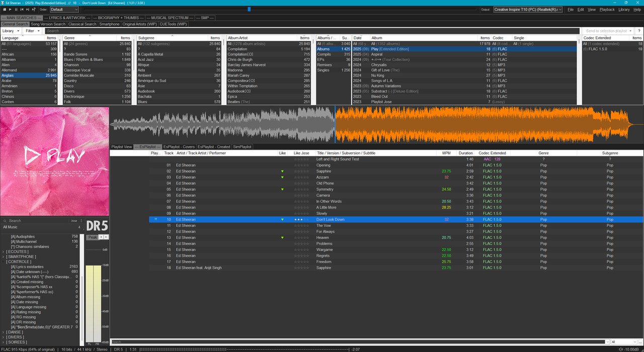Select Singles in Albums column

[333, 70]
